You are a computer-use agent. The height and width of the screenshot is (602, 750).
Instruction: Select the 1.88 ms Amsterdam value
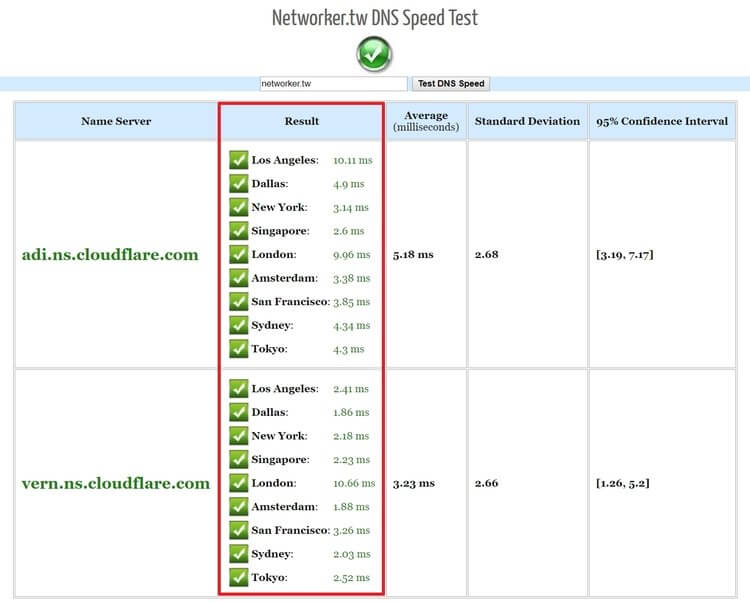coord(351,507)
